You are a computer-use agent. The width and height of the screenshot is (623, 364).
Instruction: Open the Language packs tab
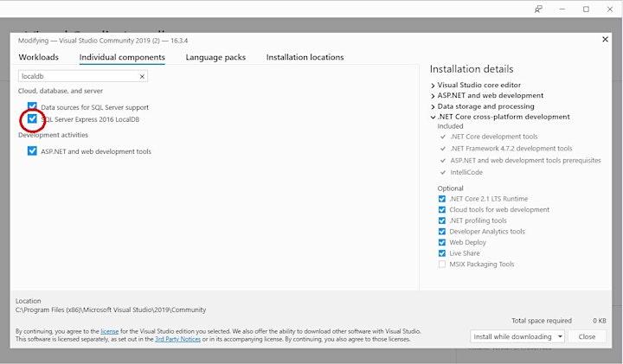click(215, 57)
